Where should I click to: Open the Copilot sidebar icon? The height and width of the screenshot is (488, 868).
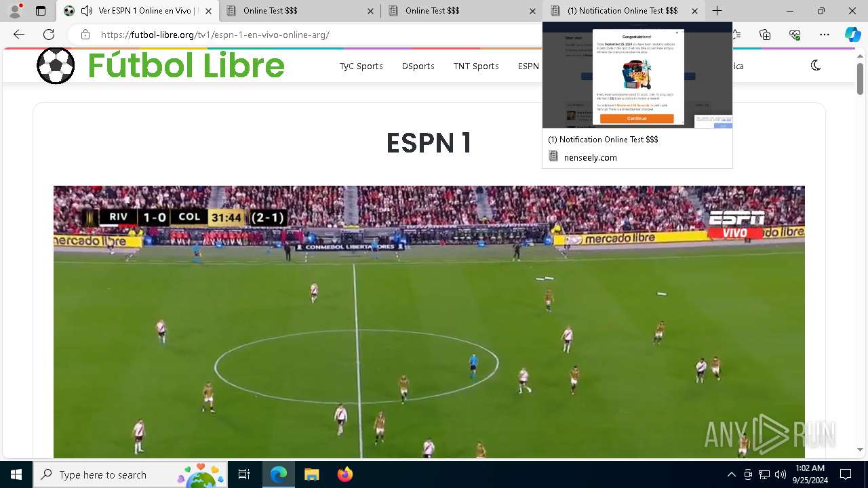click(852, 35)
